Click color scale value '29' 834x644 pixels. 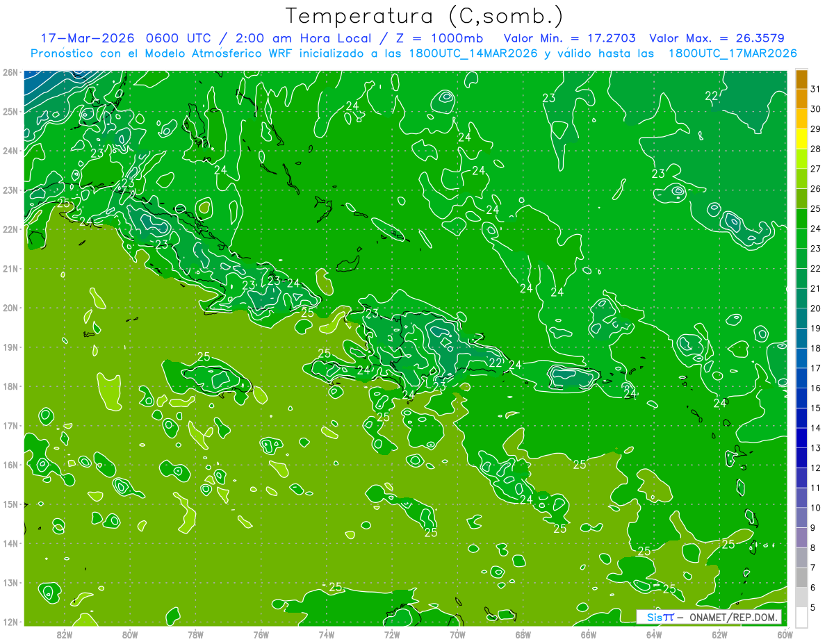(x=815, y=129)
